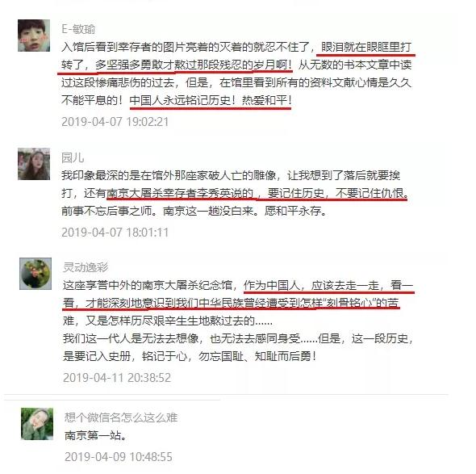Open user 园儿's name link
Screen dimensions: 476x474
point(73,157)
